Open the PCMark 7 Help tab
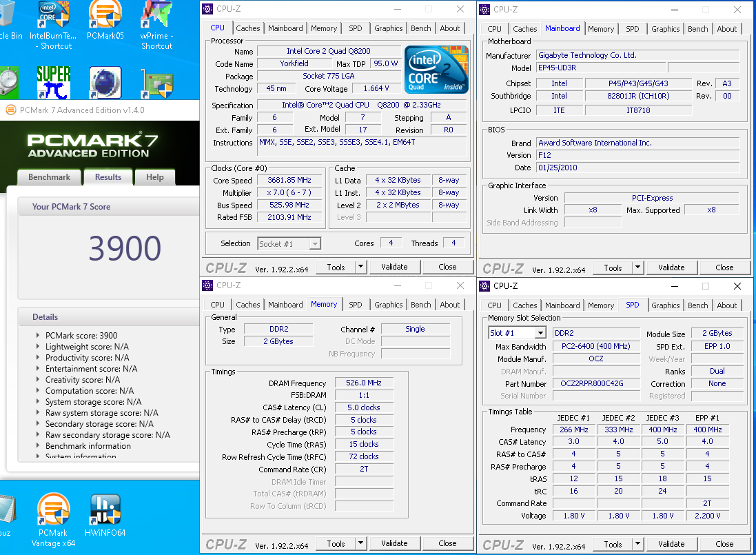This screenshot has height=555, width=756. 155,177
